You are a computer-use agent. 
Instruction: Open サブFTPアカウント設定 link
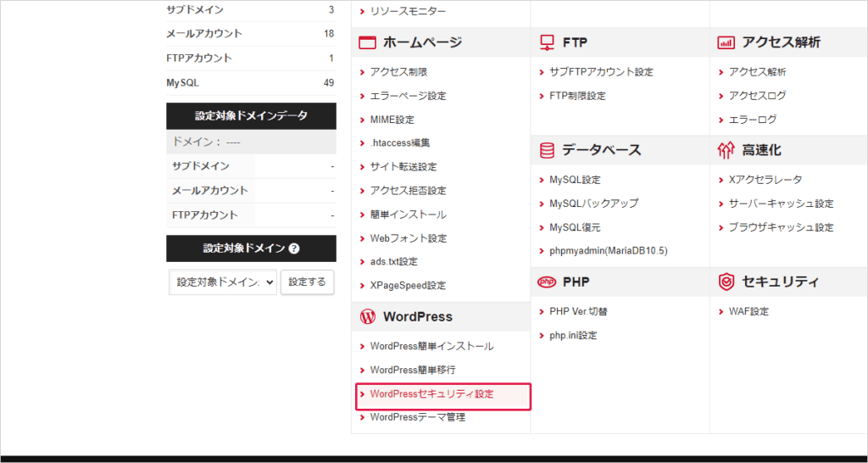click(601, 72)
